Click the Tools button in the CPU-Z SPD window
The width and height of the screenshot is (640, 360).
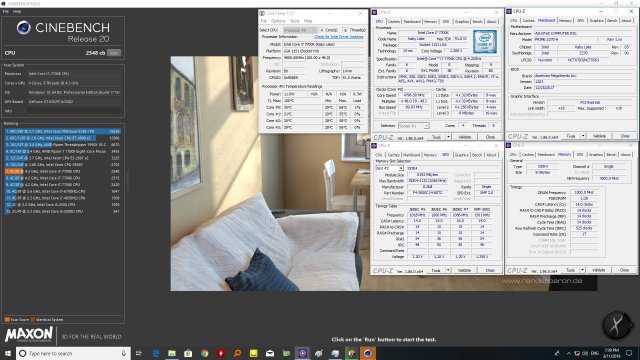436,271
